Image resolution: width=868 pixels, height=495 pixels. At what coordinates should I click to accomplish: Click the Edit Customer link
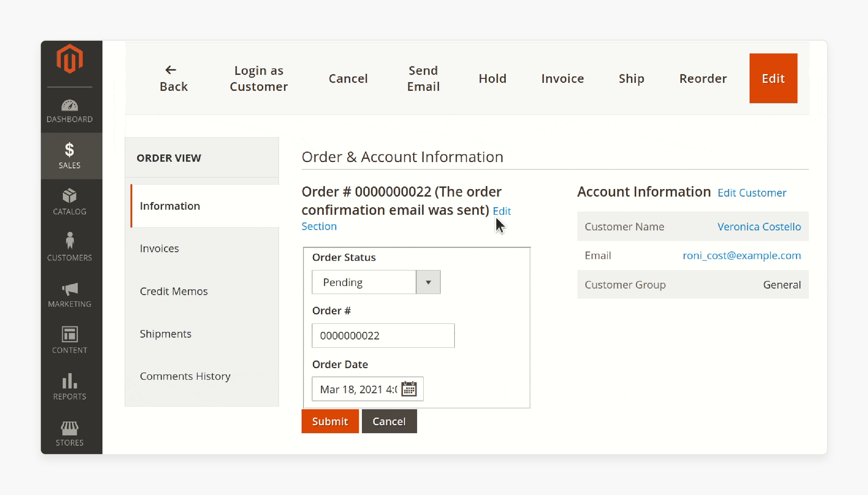(752, 192)
